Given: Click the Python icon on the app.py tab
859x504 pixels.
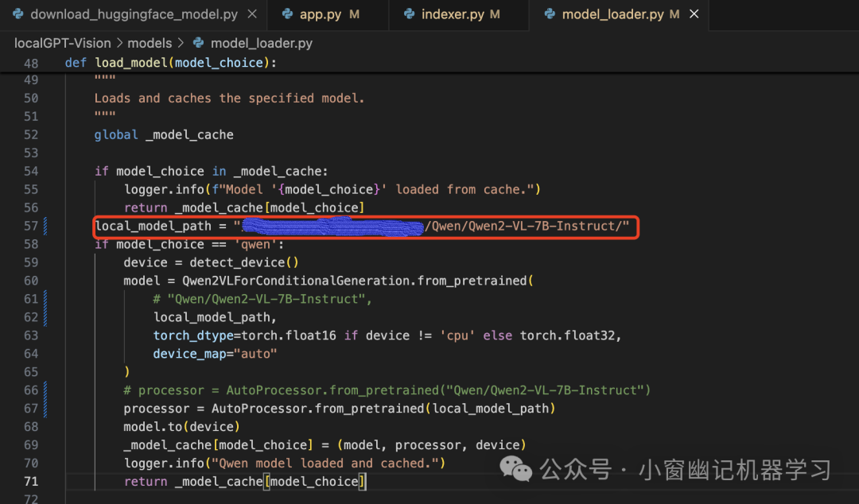Looking at the screenshot, I should (287, 14).
